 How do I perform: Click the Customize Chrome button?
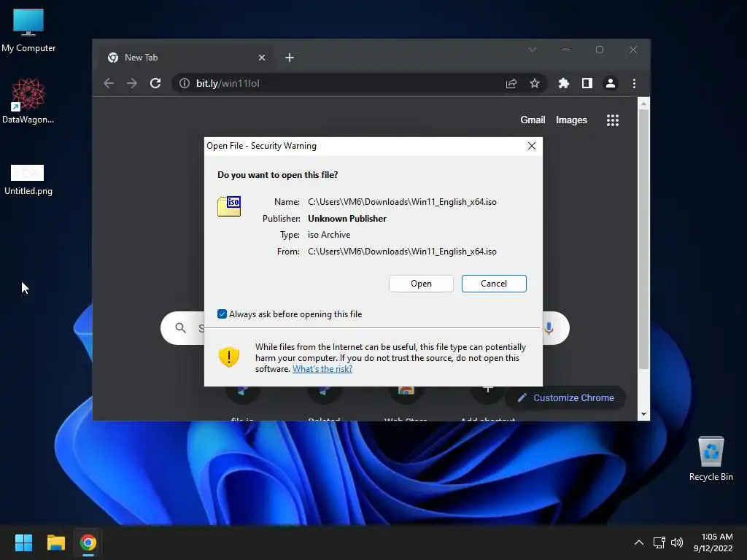[565, 397]
